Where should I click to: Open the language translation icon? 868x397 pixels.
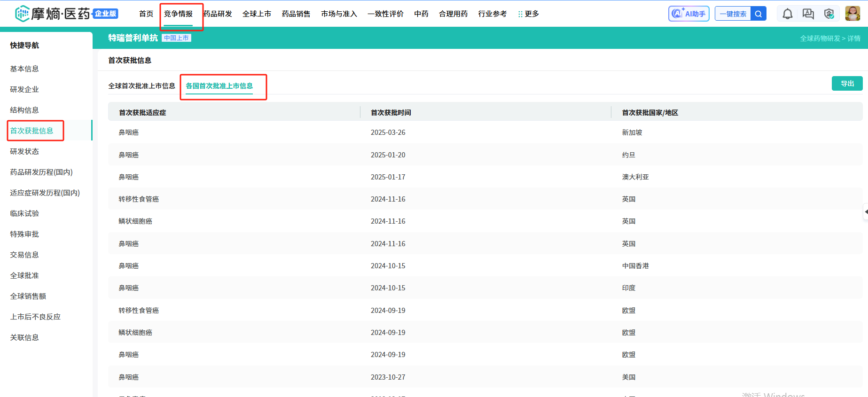[808, 14]
